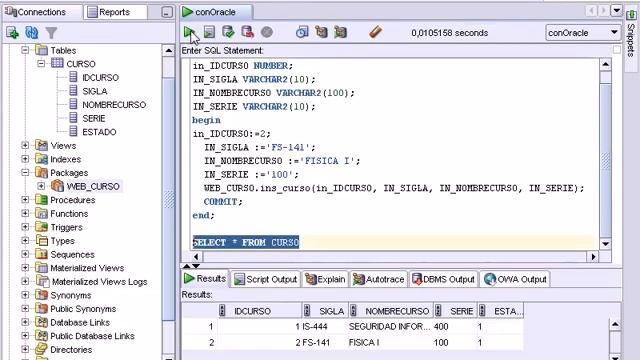Image resolution: width=640 pixels, height=360 pixels.
Task: Open the Autotrace results tab
Action: pos(378,279)
